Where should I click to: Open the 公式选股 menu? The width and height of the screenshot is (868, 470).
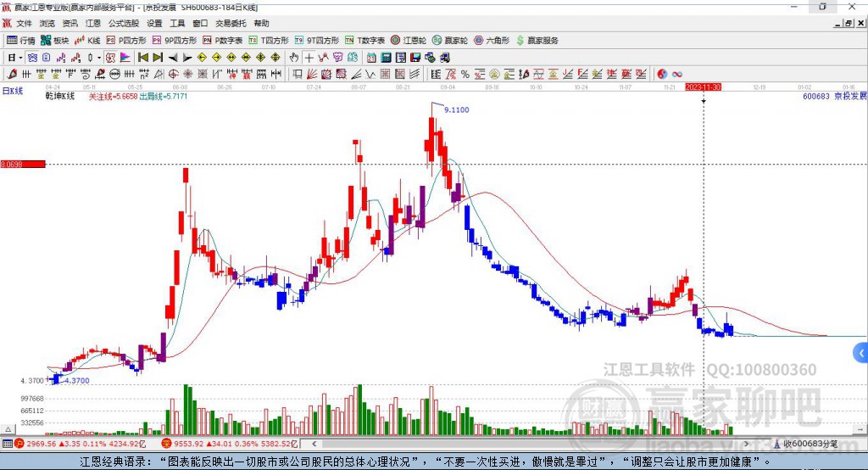tap(124, 23)
